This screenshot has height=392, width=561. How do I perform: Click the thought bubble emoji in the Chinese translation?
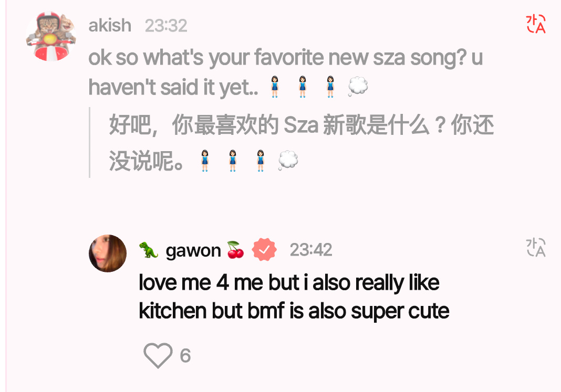click(x=288, y=161)
